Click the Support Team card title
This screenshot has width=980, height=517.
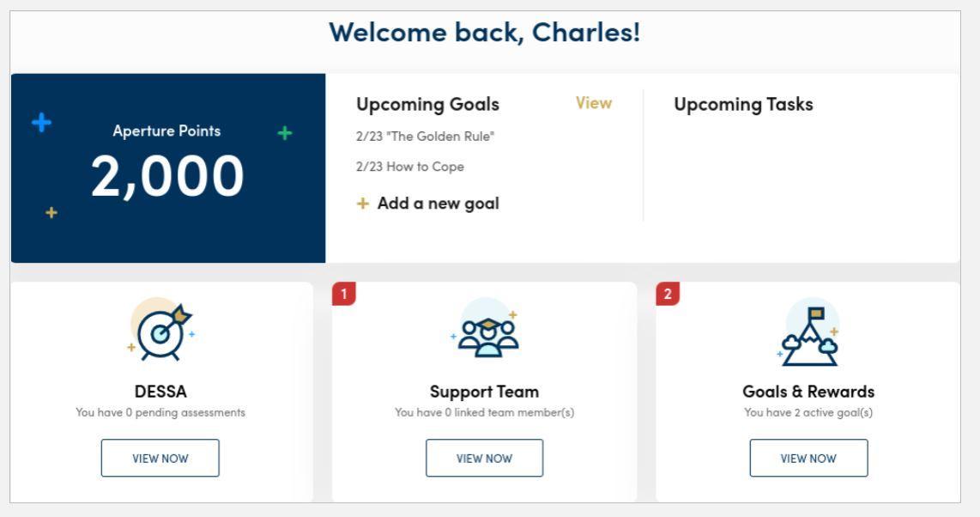click(484, 392)
